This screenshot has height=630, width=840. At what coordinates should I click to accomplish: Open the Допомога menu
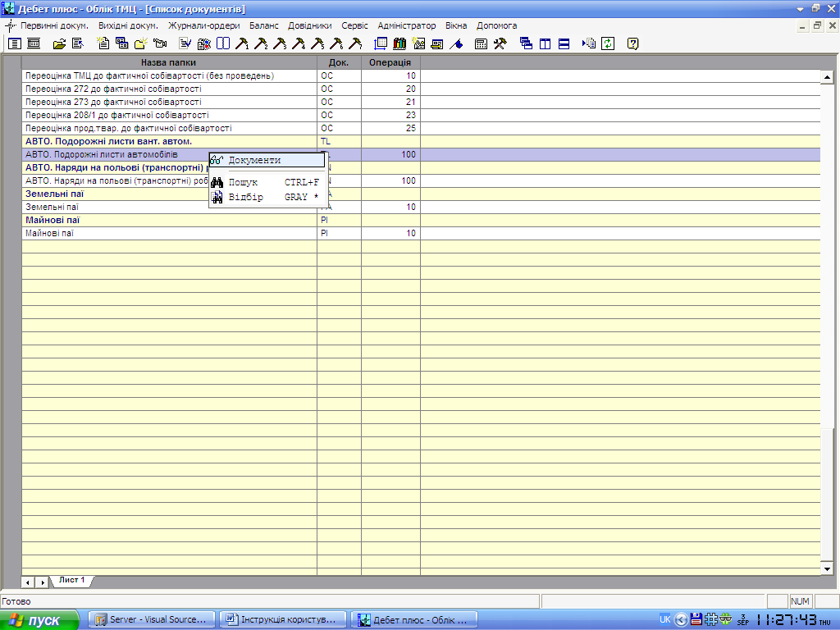[x=496, y=25]
